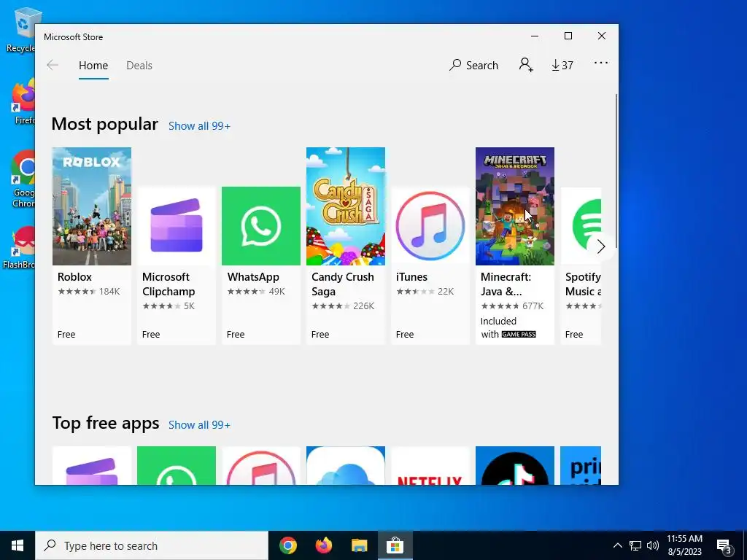Click the taskbar search box
This screenshot has width=747, height=560.
point(152,545)
